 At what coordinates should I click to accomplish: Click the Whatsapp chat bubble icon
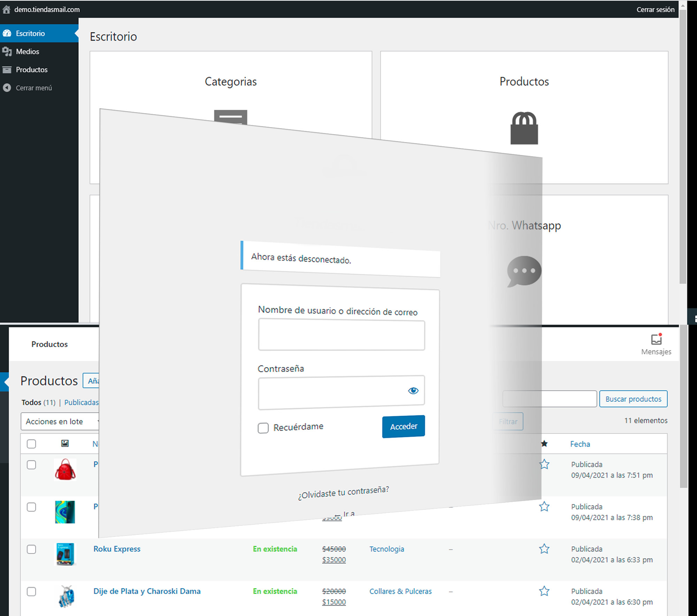coord(524,271)
